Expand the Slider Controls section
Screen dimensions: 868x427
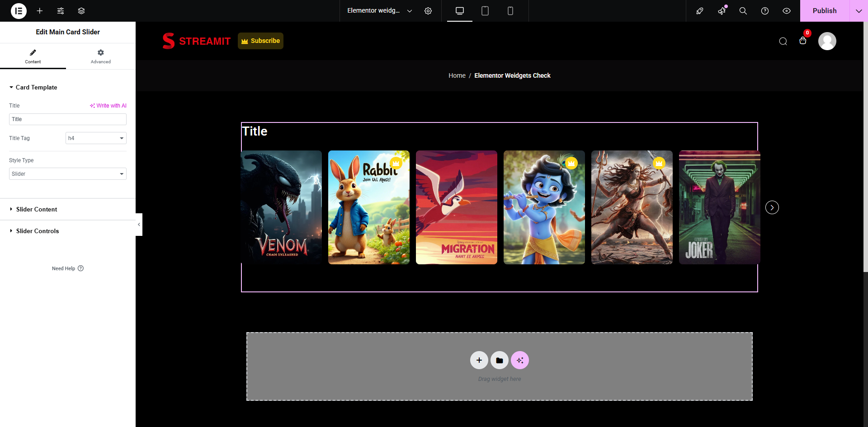point(68,231)
